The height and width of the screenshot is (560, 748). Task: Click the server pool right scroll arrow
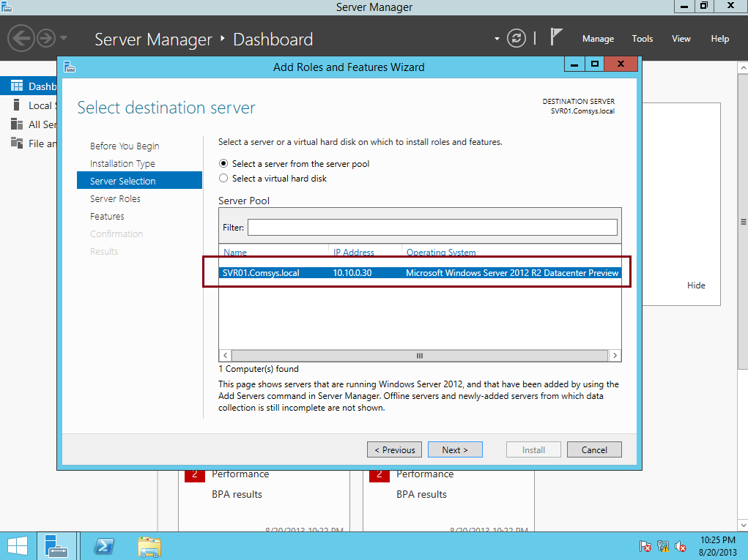pyautogui.click(x=615, y=356)
